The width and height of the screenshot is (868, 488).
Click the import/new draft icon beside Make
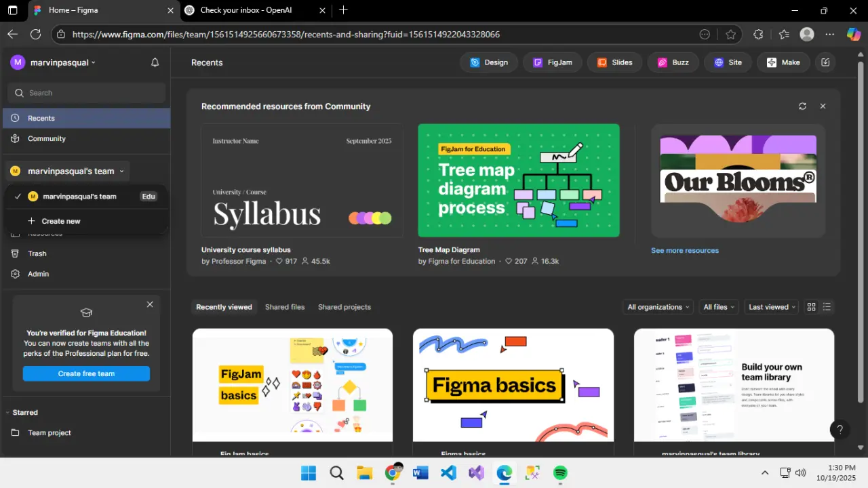pyautogui.click(x=825, y=62)
